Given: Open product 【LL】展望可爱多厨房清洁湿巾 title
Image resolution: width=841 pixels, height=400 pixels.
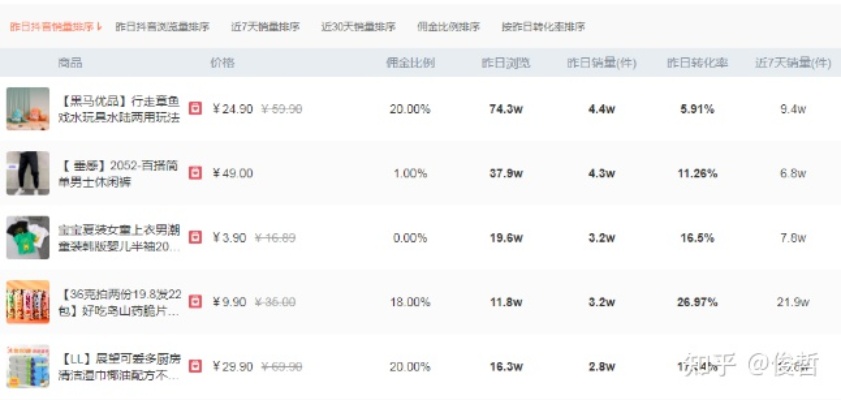Looking at the screenshot, I should (119, 367).
